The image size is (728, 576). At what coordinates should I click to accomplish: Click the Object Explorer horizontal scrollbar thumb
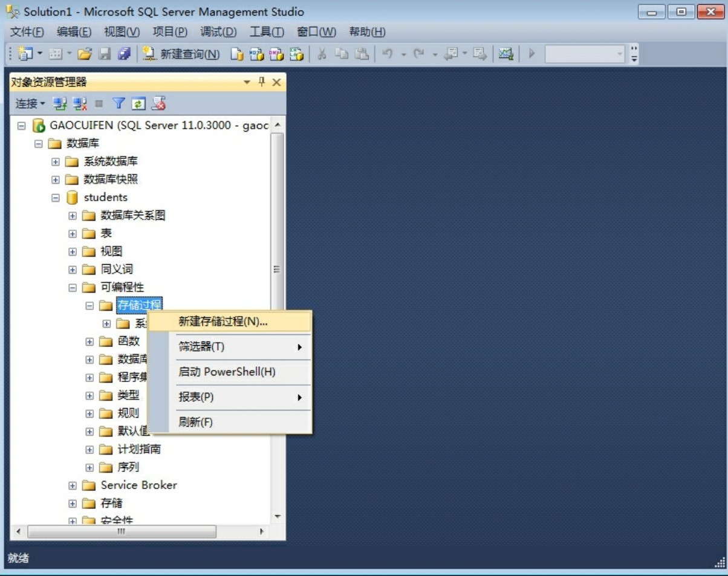(x=122, y=532)
